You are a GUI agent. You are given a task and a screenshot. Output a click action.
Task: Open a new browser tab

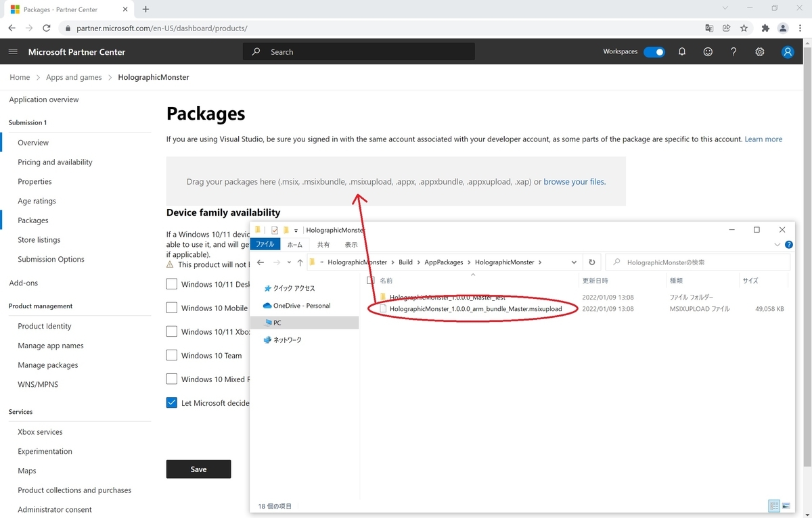145,9
